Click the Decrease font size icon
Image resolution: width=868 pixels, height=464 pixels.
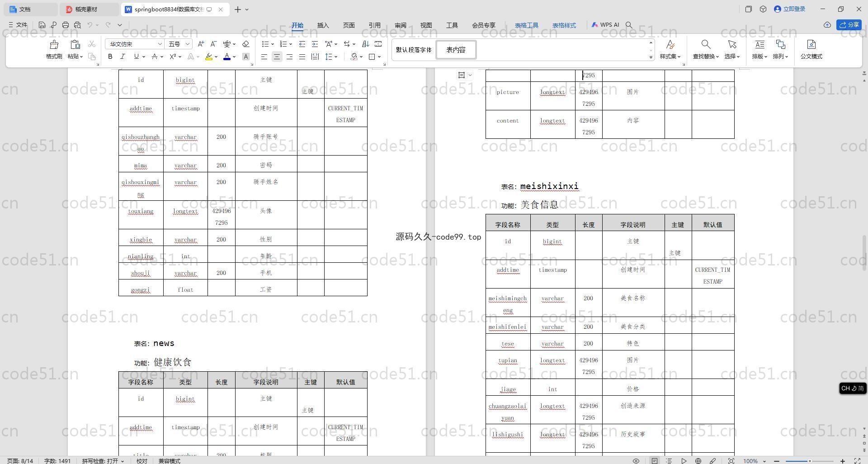214,44
